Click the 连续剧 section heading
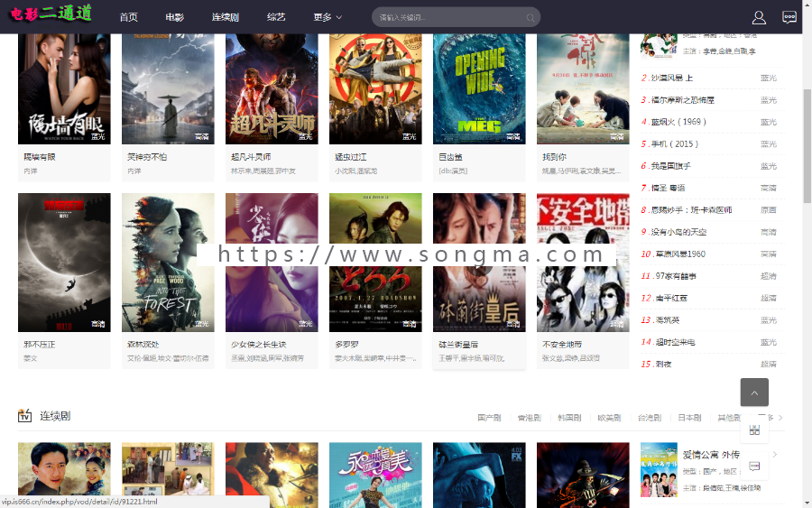 click(x=55, y=416)
